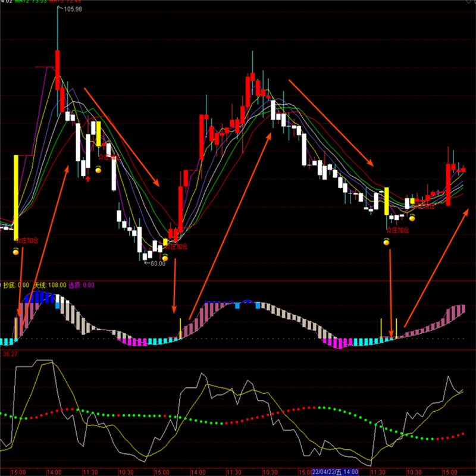Select the 抄底: 0.00 indicator readout
Screen dimensions: 476x476
click(16, 285)
